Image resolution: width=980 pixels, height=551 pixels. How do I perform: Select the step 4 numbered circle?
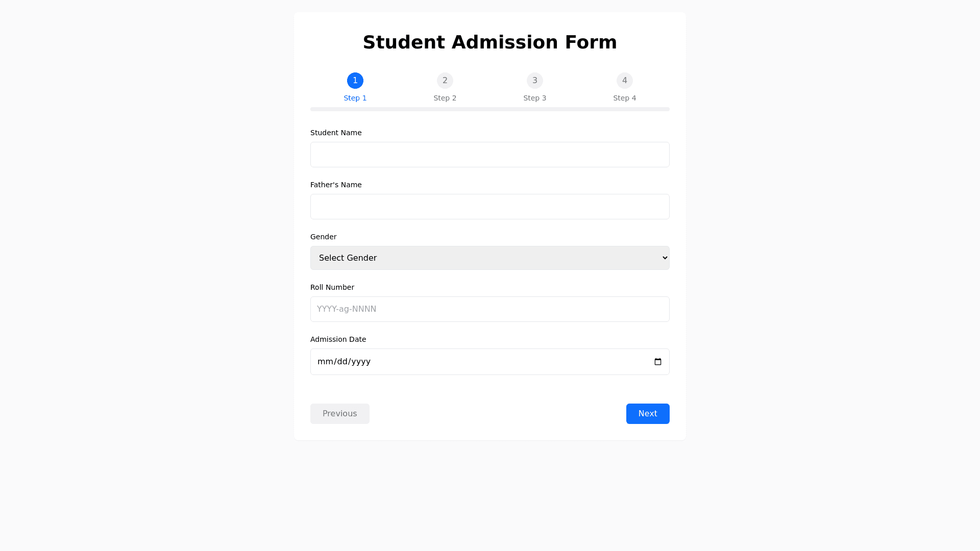coord(625,81)
